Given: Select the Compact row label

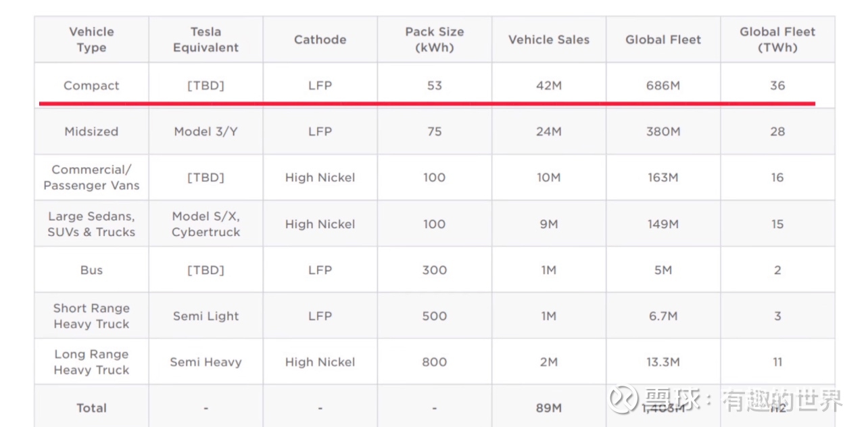Looking at the screenshot, I should pyautogui.click(x=91, y=86).
